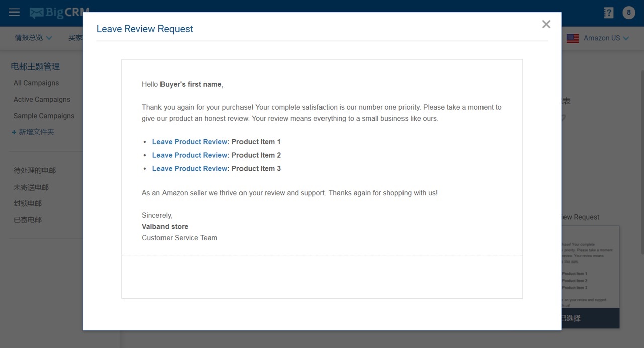644x348 pixels.
Task: Expand the 情报总览 dropdown
Action: tap(33, 38)
